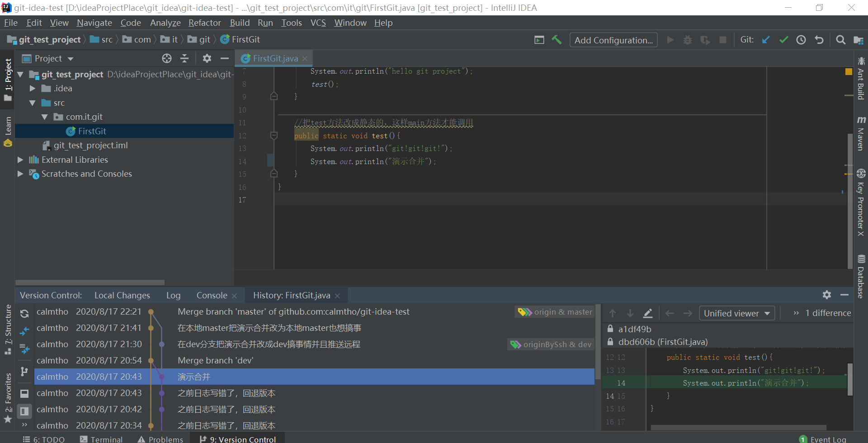Click the FirstGit breadcrumb
868x443 pixels.
click(240, 40)
